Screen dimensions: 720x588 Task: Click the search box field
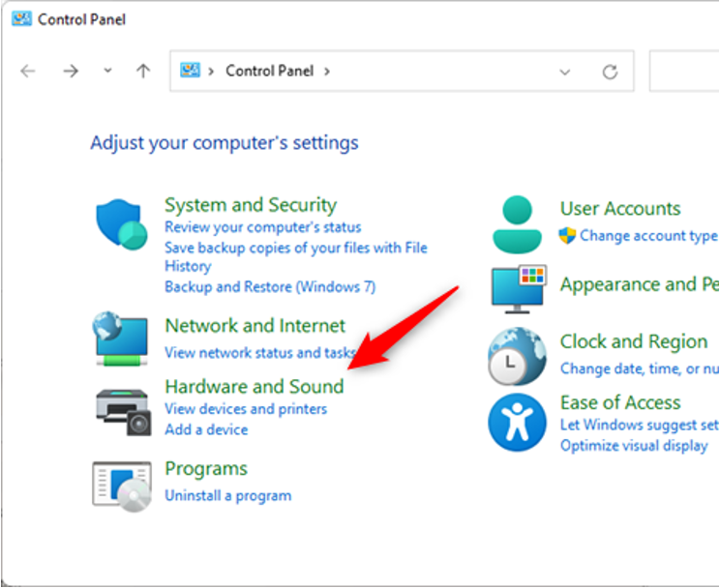click(x=684, y=72)
